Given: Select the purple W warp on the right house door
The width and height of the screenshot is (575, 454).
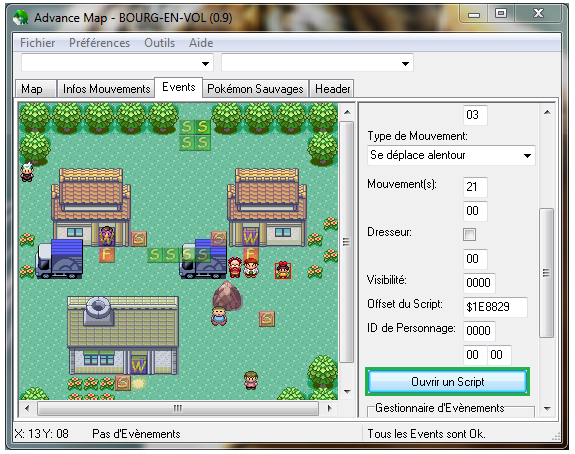Looking at the screenshot, I should [251, 238].
